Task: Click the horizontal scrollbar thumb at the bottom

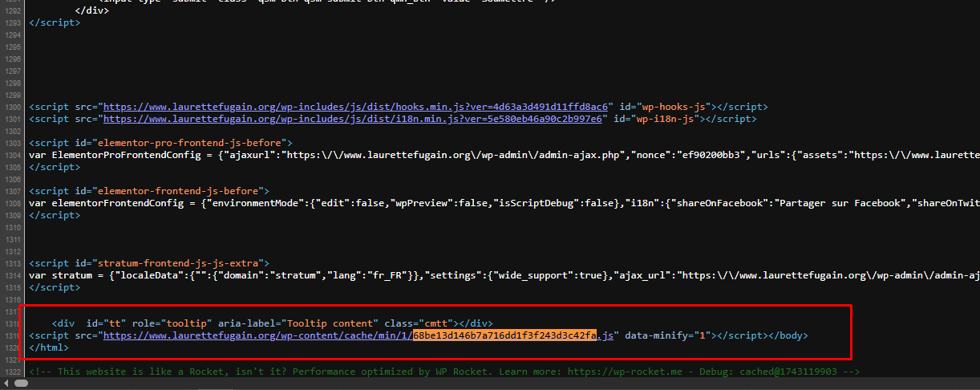Action: click(22, 384)
